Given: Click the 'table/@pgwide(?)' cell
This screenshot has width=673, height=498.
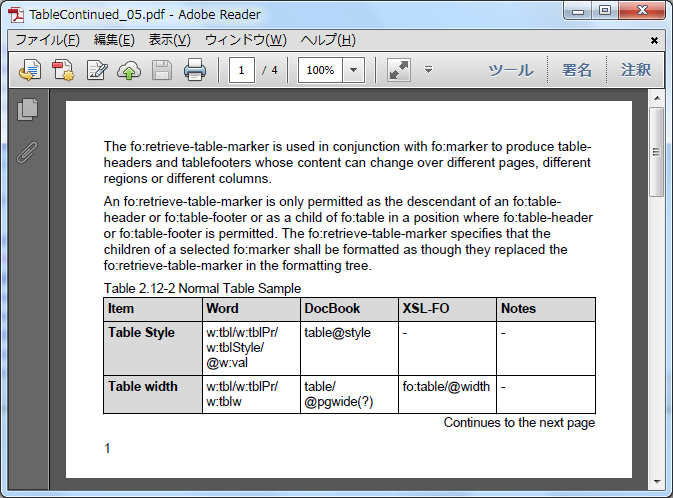Looking at the screenshot, I should point(349,395).
